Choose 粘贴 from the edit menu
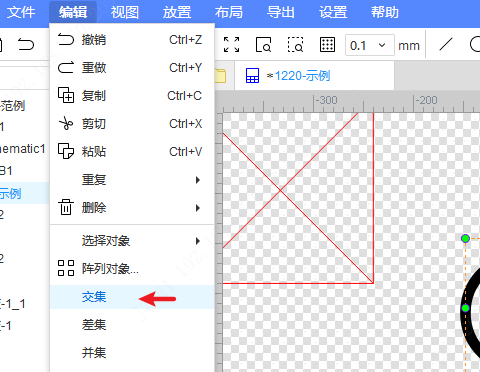Image resolution: width=480 pixels, height=372 pixels. coord(132,152)
